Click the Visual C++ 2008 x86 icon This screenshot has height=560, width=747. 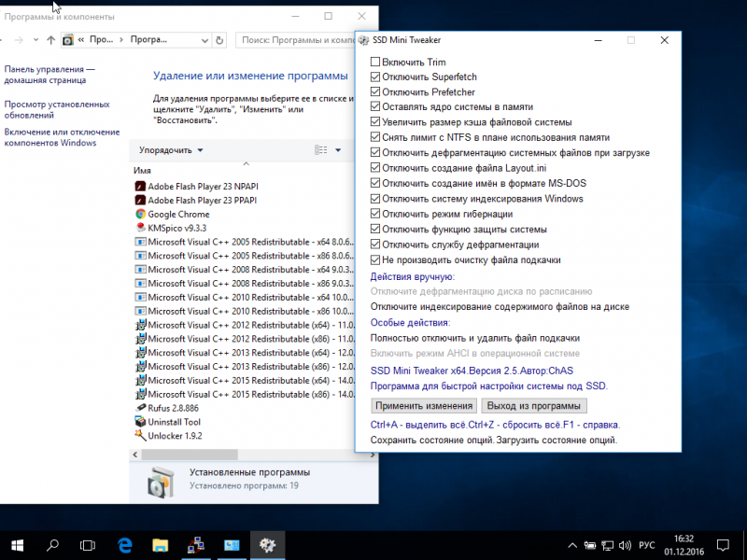(140, 283)
